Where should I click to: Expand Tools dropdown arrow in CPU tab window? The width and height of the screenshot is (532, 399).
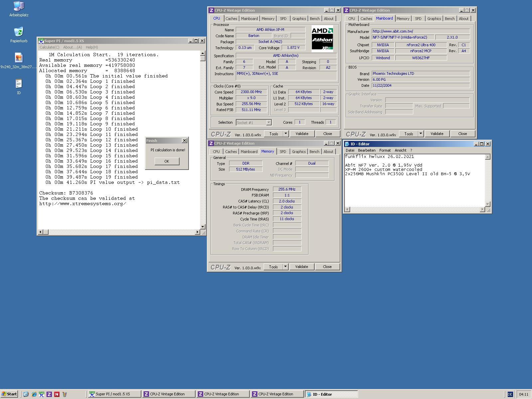tap(286, 134)
